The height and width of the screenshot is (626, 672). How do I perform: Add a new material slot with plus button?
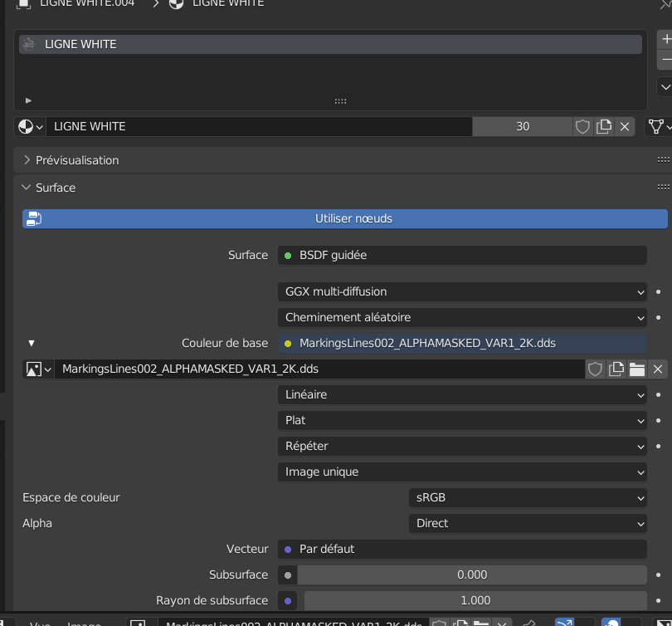[x=665, y=40]
